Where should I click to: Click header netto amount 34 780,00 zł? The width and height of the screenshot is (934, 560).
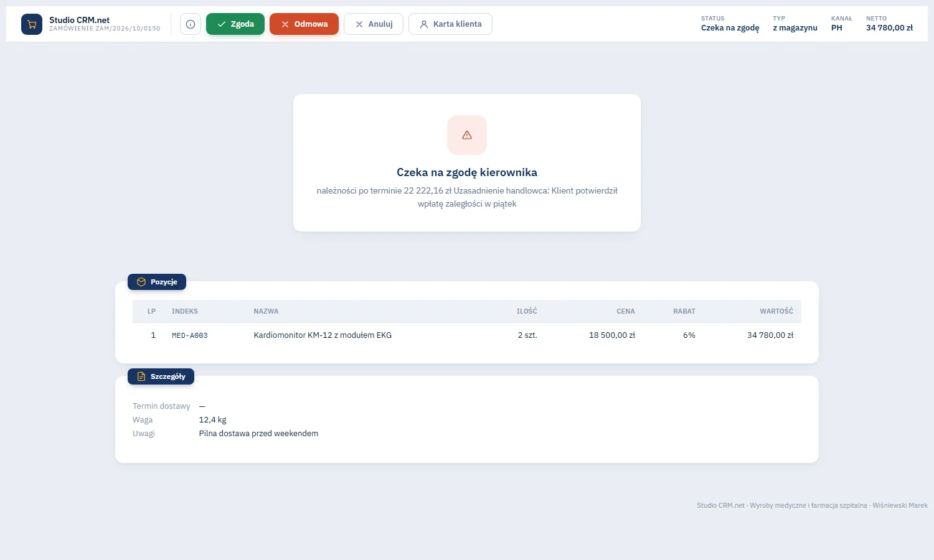coord(889,28)
